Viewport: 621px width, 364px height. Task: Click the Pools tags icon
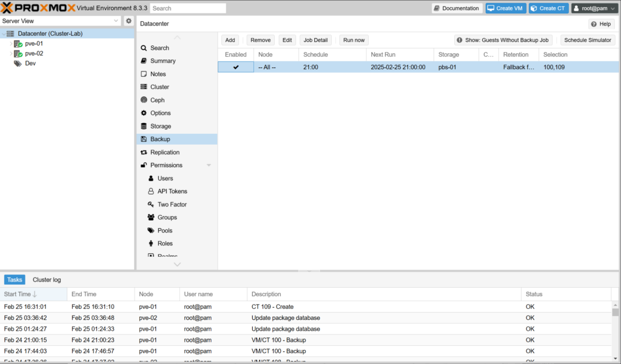tap(151, 230)
